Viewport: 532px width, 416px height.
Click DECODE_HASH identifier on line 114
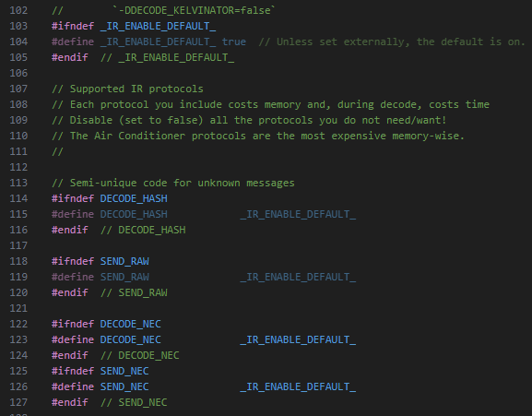coord(134,198)
